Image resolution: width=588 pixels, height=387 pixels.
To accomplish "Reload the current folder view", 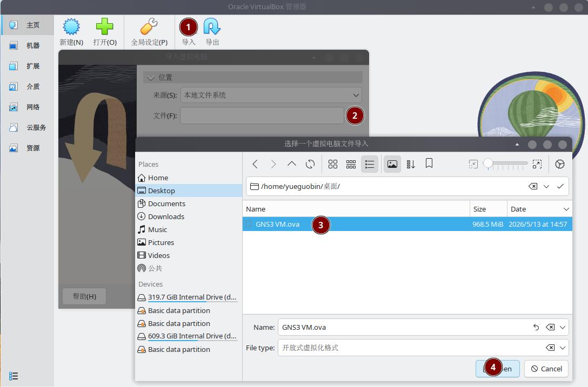I will pyautogui.click(x=310, y=164).
